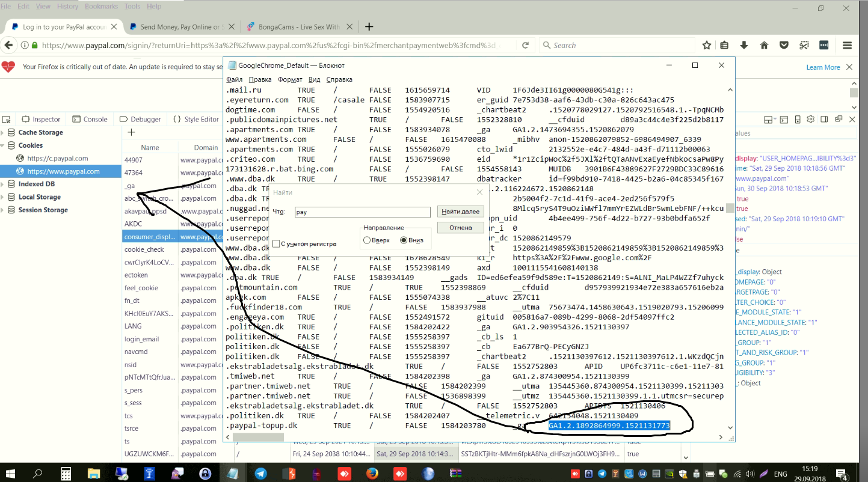
Task: Add new cookie with plus icon
Action: tap(131, 132)
